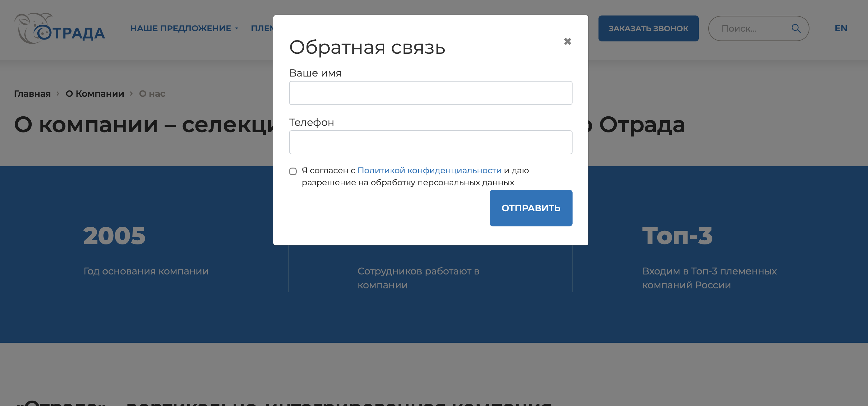This screenshot has height=406, width=868.
Task: Switch the site language to EN
Action: tap(841, 28)
